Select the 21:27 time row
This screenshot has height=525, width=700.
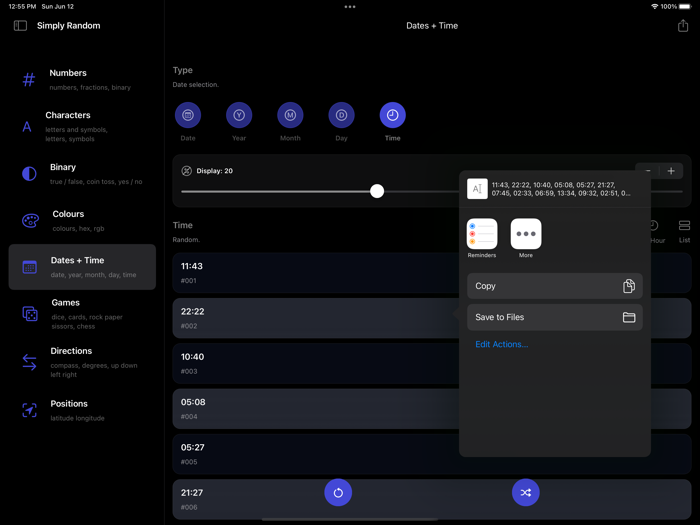click(432, 499)
